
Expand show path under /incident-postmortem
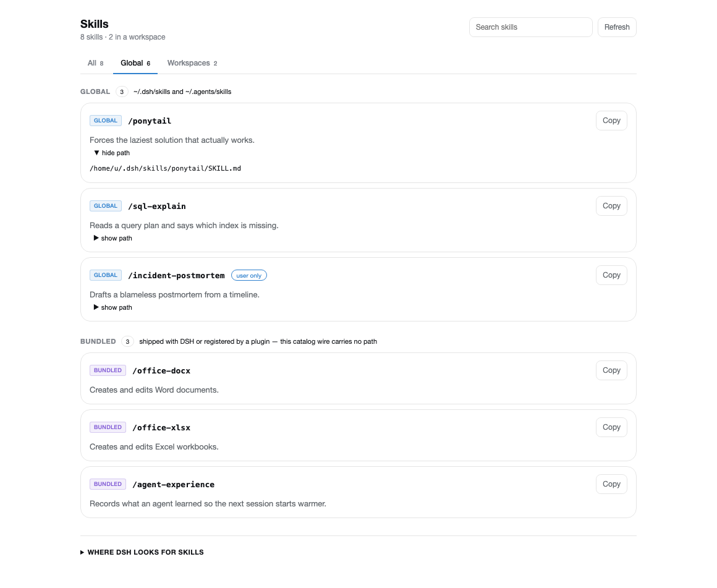112,307
